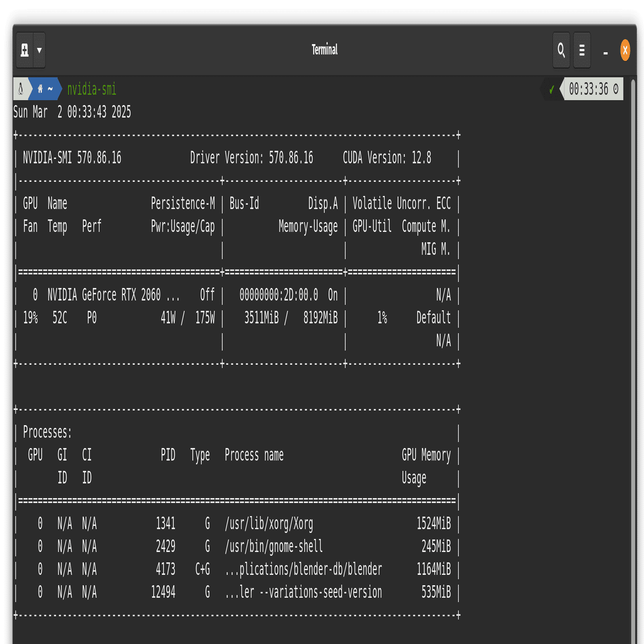Click the Driver Version 570.86.16 text

click(x=251, y=158)
